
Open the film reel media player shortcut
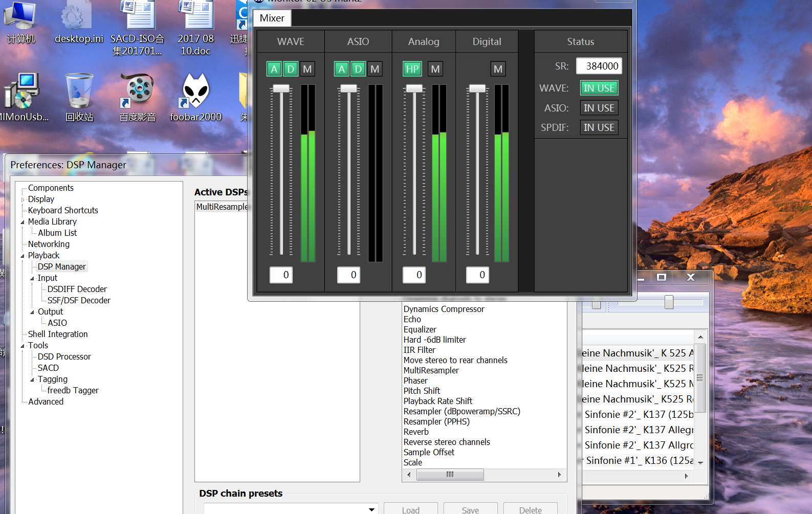137,92
